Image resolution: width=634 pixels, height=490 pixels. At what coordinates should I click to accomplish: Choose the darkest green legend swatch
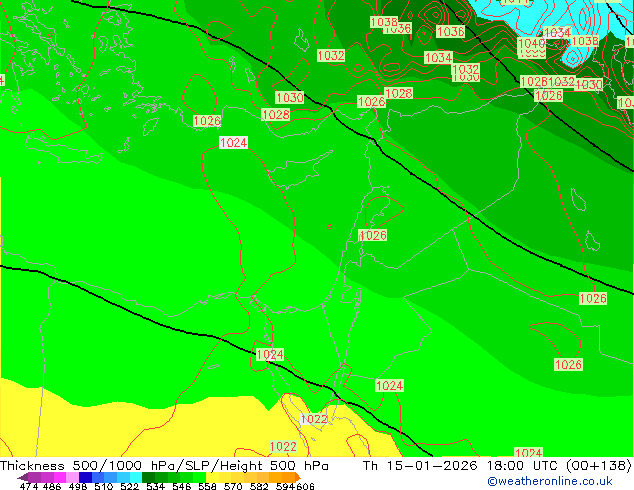[148, 477]
